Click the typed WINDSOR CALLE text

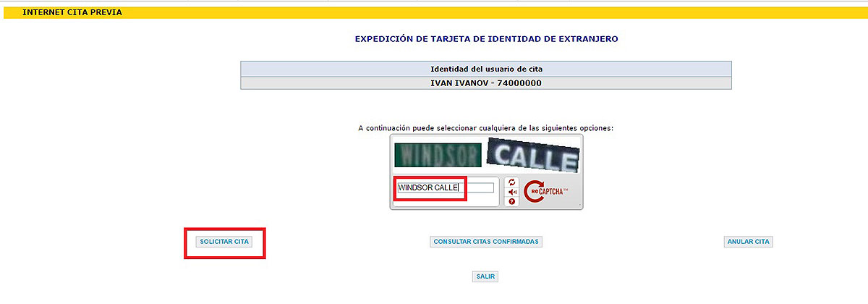pyautogui.click(x=428, y=188)
